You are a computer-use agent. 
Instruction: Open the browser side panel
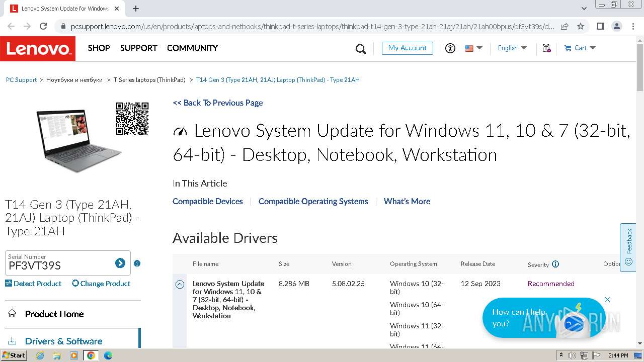tap(600, 26)
